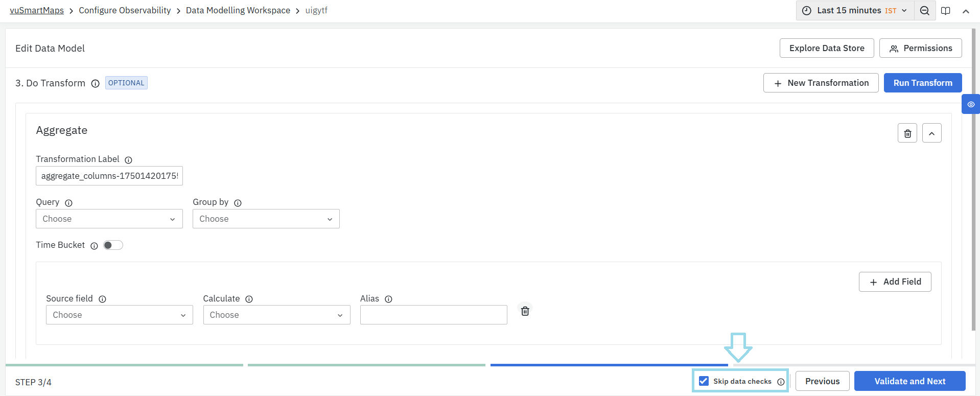Image resolution: width=980 pixels, height=396 pixels.
Task: Collapse the Aggregate panel chevron
Action: (x=931, y=133)
